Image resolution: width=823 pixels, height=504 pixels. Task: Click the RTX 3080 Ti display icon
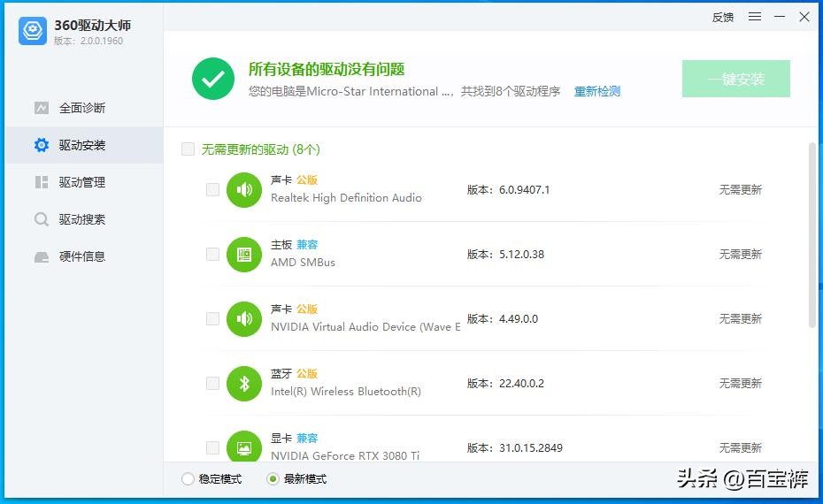(x=244, y=447)
